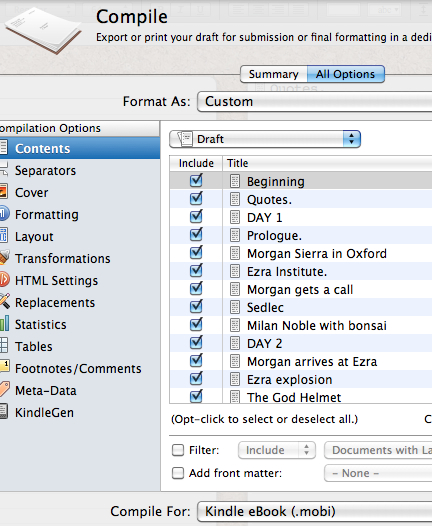The image size is (432, 526).
Task: Click the Compilation Options list header
Action: (80, 128)
